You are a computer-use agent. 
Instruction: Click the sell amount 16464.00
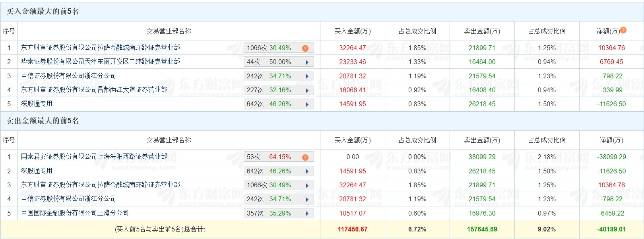click(x=482, y=62)
